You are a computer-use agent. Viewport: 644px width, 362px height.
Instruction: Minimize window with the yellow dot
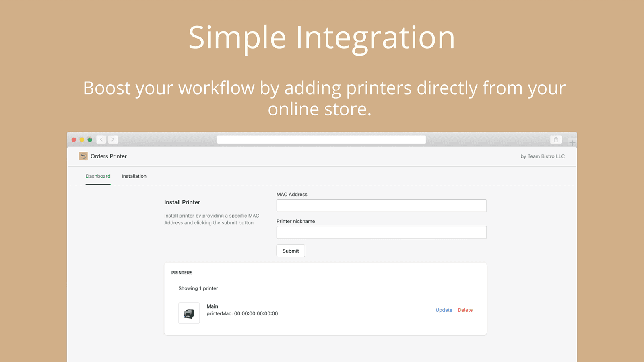click(82, 140)
